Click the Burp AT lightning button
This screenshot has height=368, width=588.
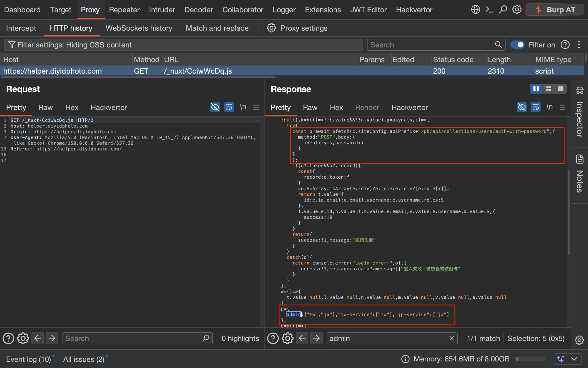tap(555, 10)
